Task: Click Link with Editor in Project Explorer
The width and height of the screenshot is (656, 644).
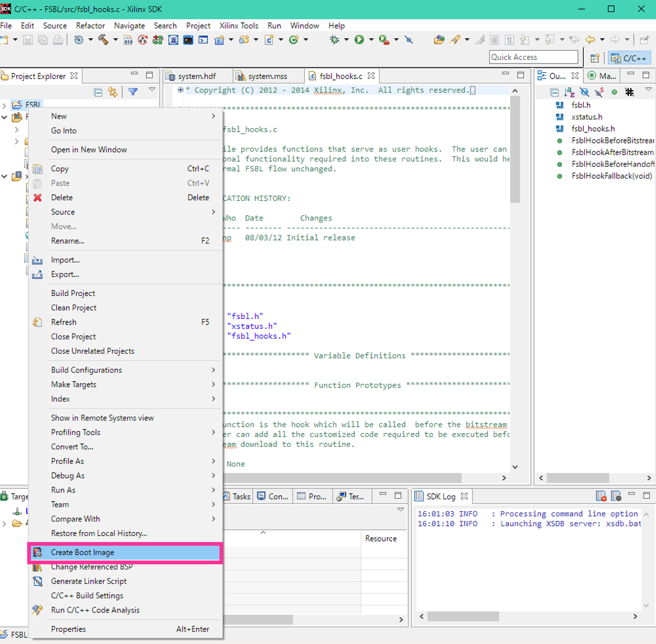Action: click(113, 91)
